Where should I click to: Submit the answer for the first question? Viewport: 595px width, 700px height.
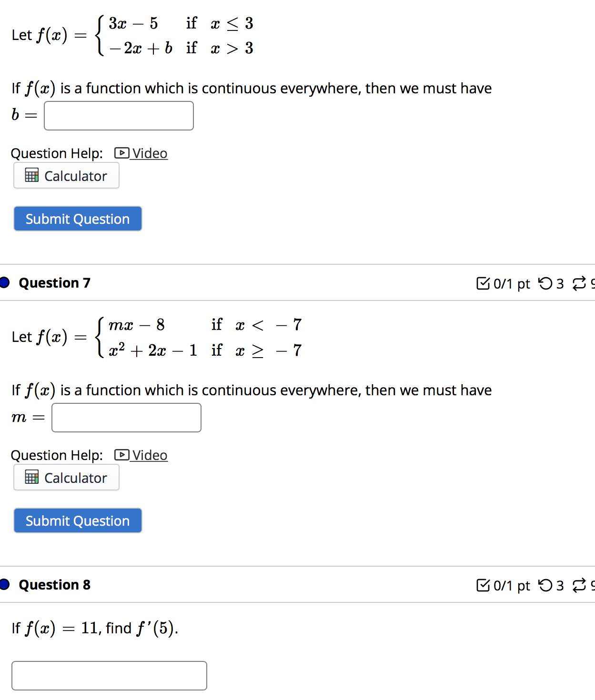coord(77,218)
